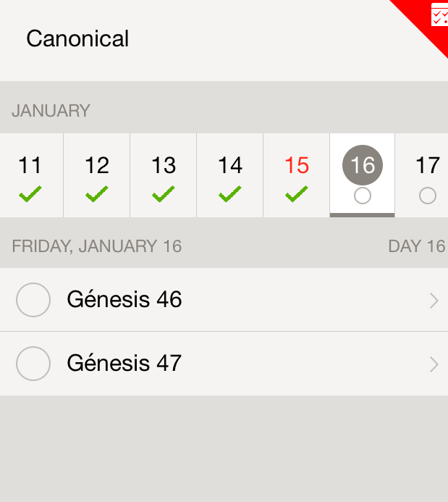Select day 11 in the date strip
Image resolution: width=448 pixels, height=502 pixels.
tap(30, 166)
